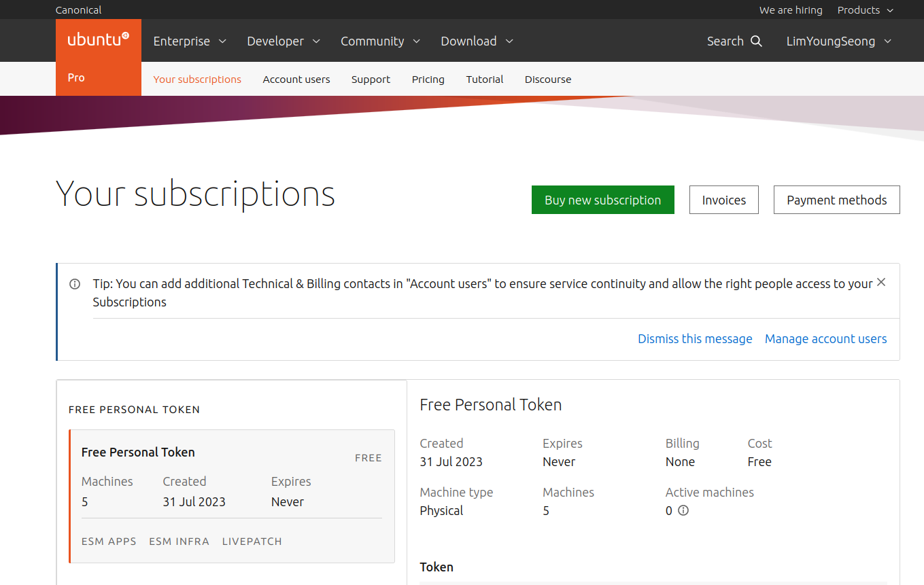Click the Active machines info icon
Image resolution: width=924 pixels, height=585 pixels.
pyautogui.click(x=683, y=510)
